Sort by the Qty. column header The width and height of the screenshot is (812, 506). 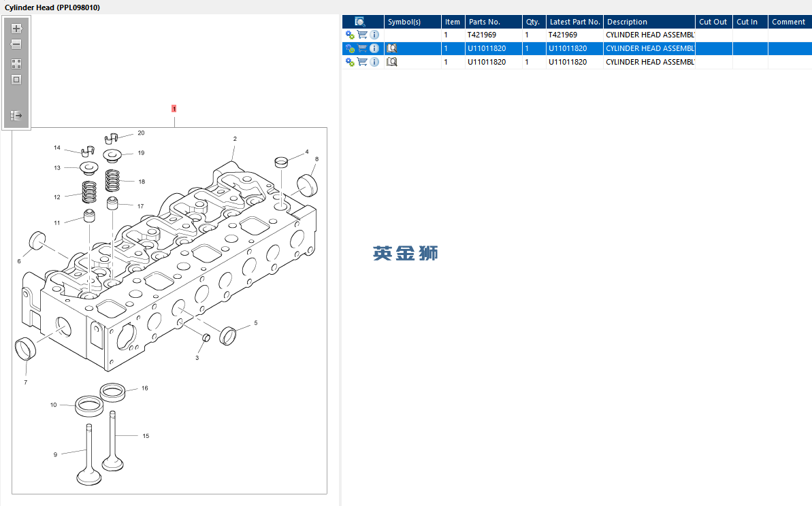[x=534, y=22]
